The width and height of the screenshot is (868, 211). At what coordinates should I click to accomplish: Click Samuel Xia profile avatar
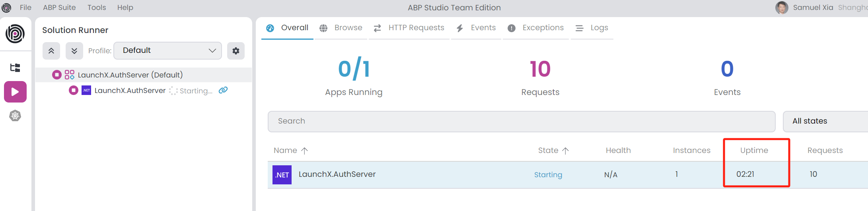pos(782,8)
